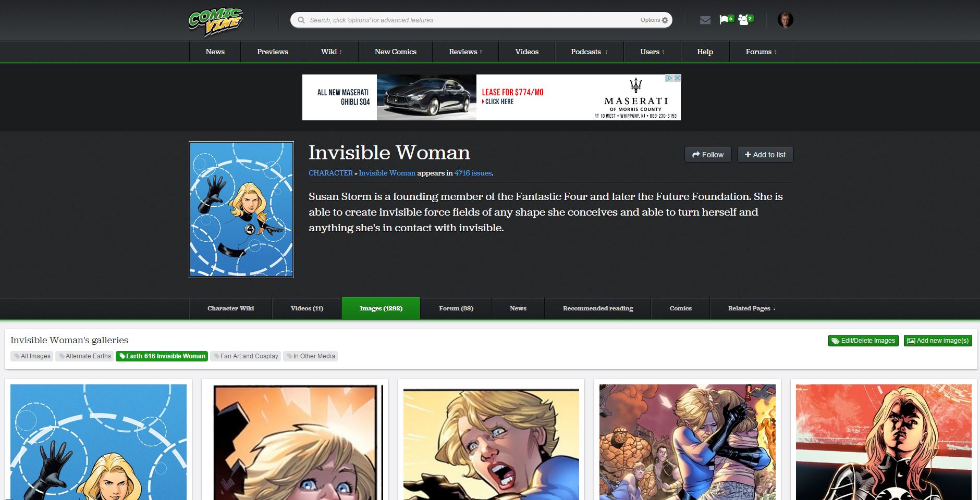Viewport: 980px width, 500px height.
Task: Open Invisible Woman profile cover image
Action: click(241, 209)
